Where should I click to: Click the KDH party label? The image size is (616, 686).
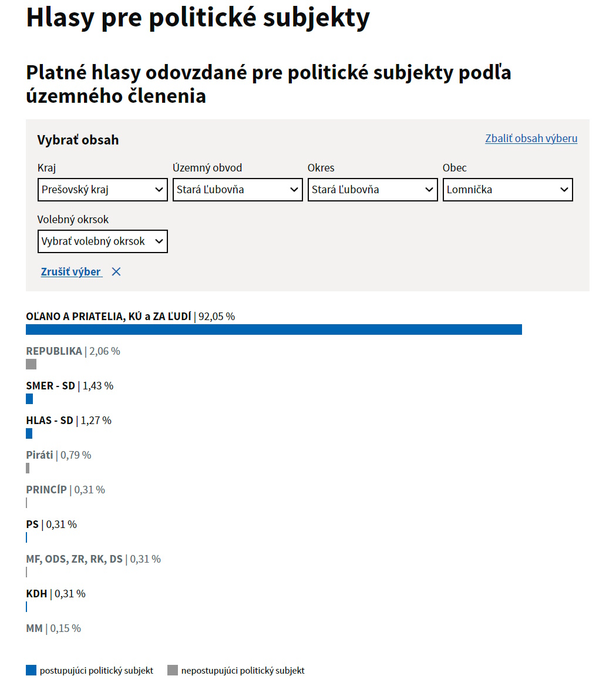pyautogui.click(x=36, y=594)
